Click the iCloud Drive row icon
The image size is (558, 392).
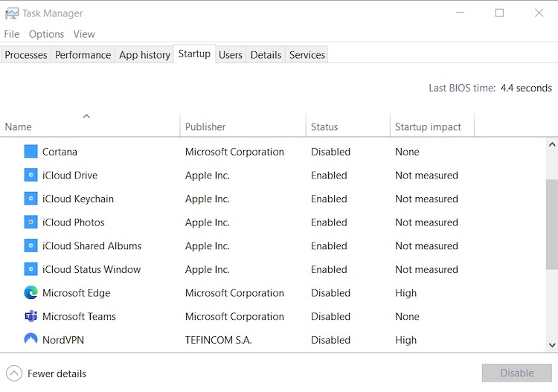click(31, 175)
